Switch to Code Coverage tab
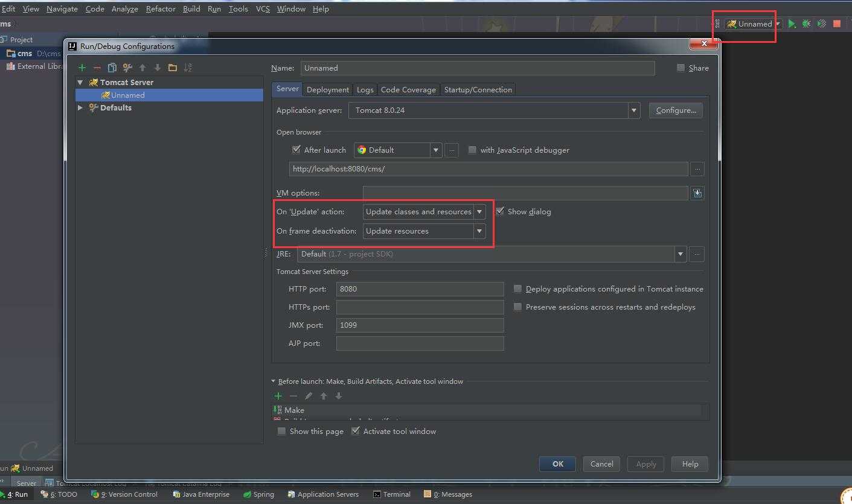852x504 pixels. click(408, 89)
